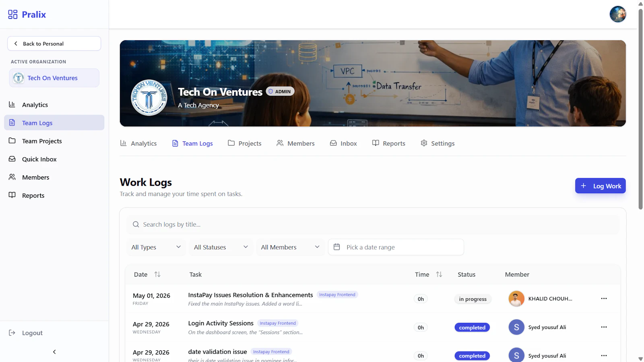Click the Log Work button
The image size is (644, 362).
(600, 186)
